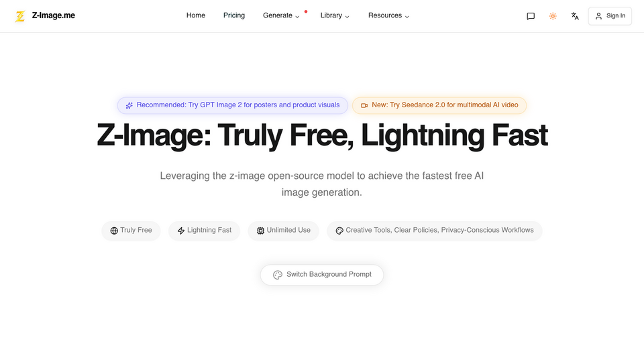Image resolution: width=644 pixels, height=362 pixels.
Task: Click the chip icon beside Unlimited Use
Action: [260, 231]
